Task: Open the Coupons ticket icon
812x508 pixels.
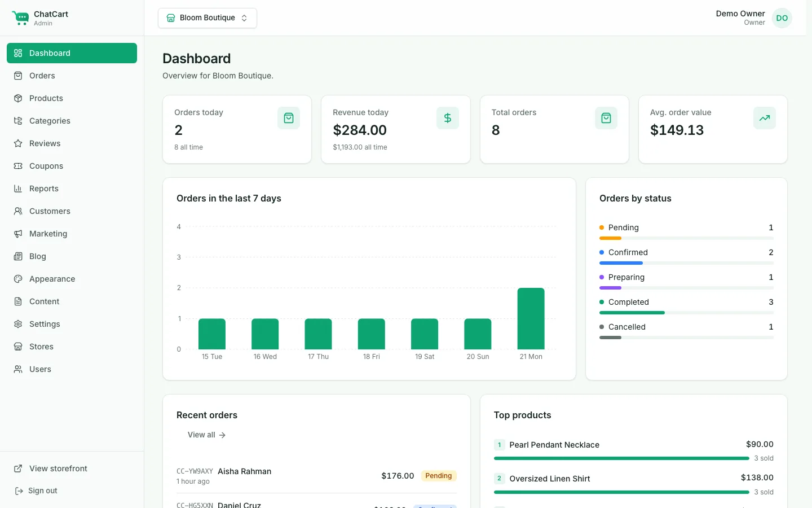Action: pyautogui.click(x=18, y=166)
